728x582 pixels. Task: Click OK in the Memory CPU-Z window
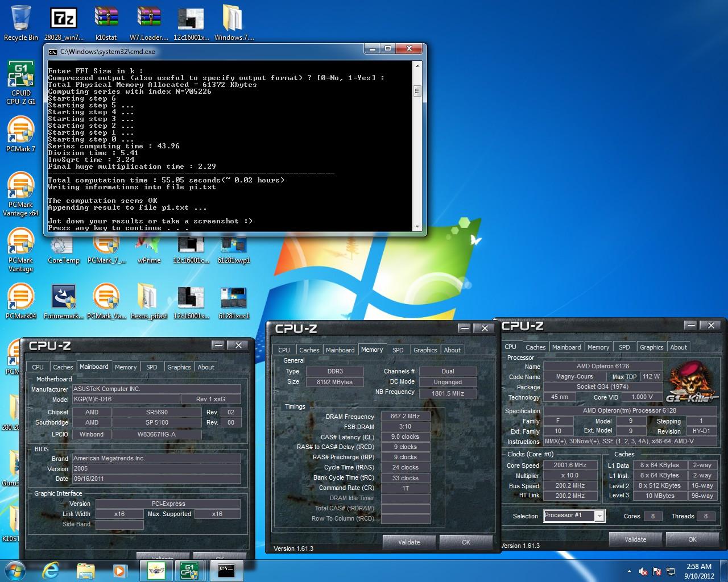[x=466, y=542]
